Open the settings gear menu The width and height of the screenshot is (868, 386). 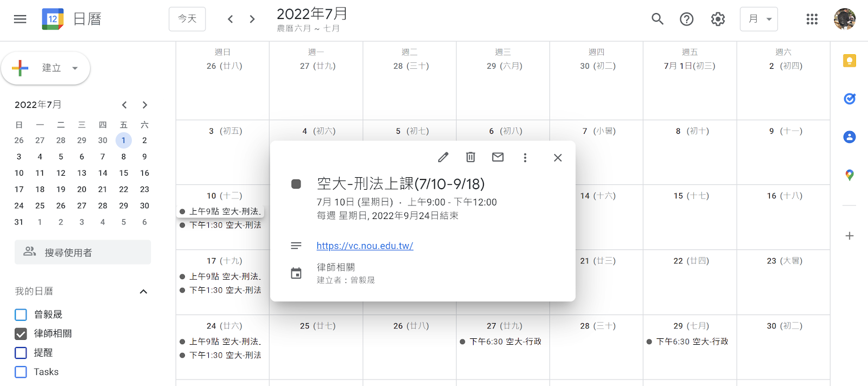(x=718, y=19)
